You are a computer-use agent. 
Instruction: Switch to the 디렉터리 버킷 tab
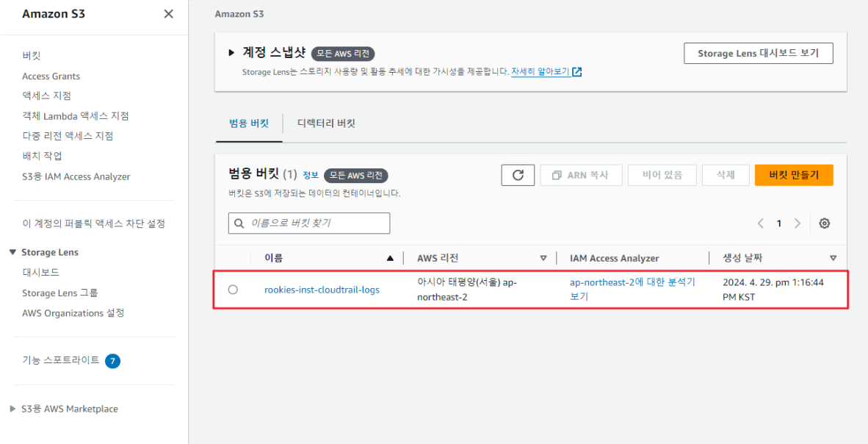coord(326,123)
